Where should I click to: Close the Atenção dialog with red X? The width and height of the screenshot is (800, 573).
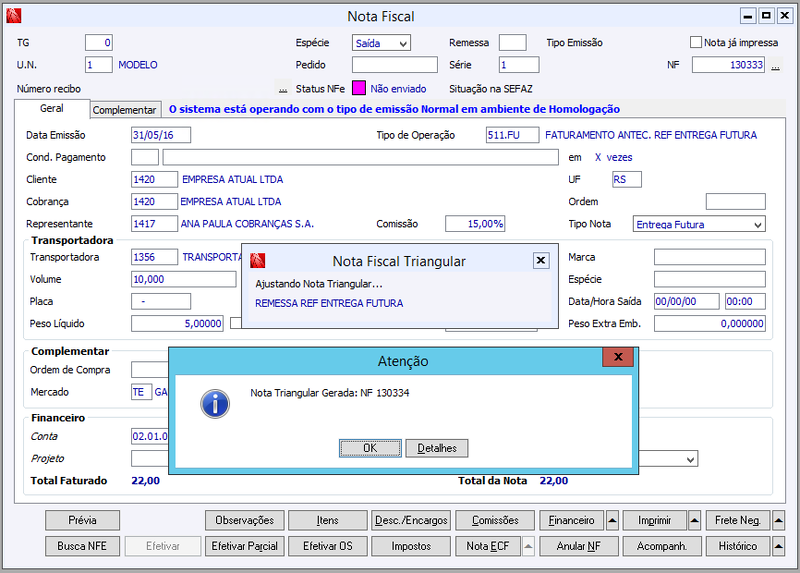[x=618, y=357]
